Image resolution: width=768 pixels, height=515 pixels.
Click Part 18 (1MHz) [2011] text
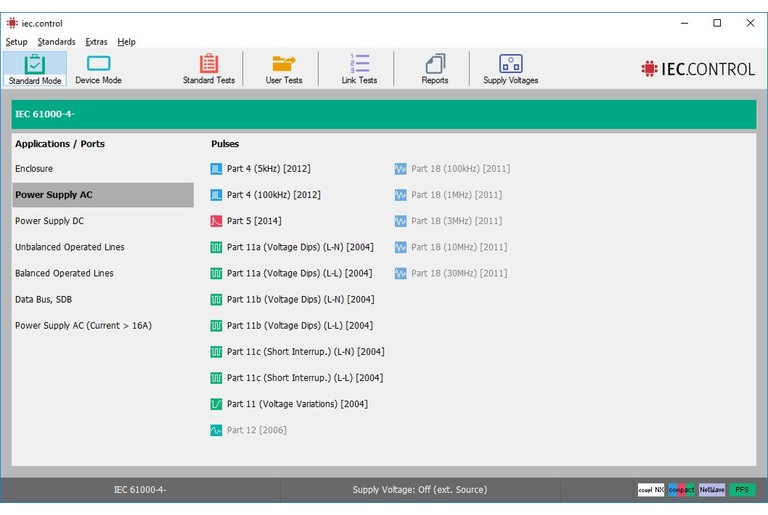pos(456,195)
